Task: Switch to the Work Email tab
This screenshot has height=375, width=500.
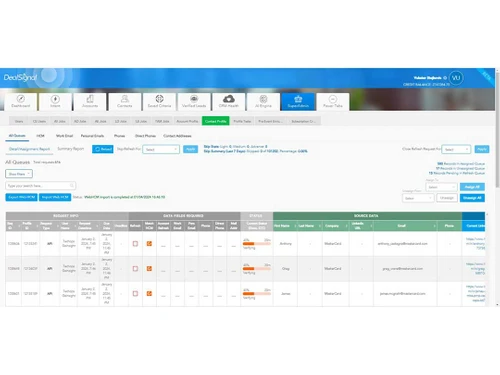Action: point(64,136)
